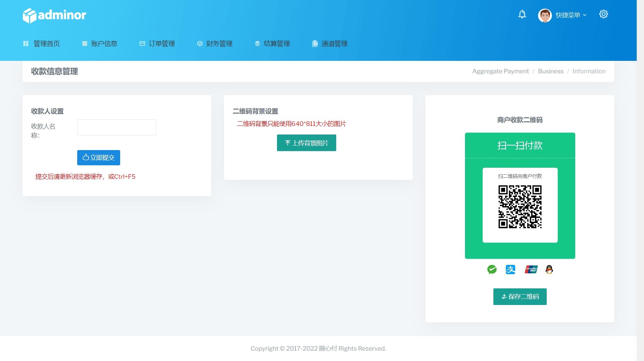Click the 扫一扫付款 banner text
Viewport: 644px width, 361px height.
[520, 146]
